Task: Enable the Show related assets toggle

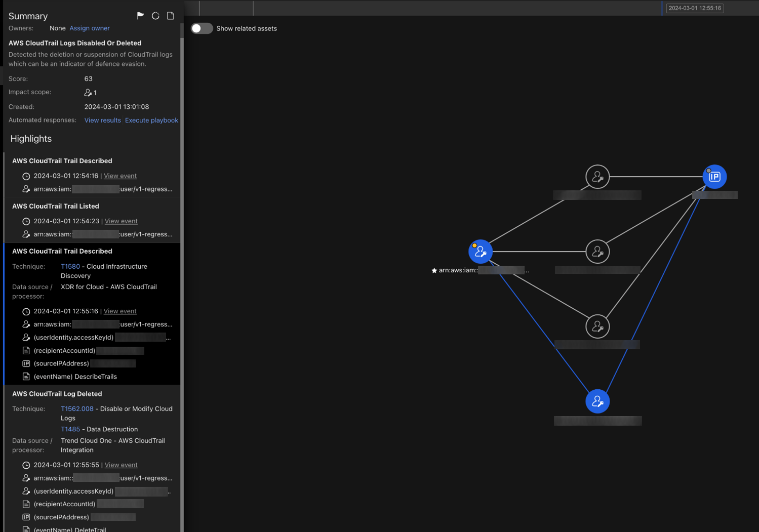Action: (x=202, y=28)
